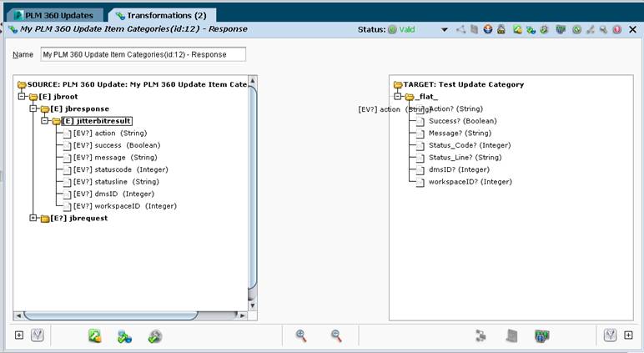The height and width of the screenshot is (353, 644).
Task: Click the plus expand-all icon below the target tree
Action: [628, 335]
